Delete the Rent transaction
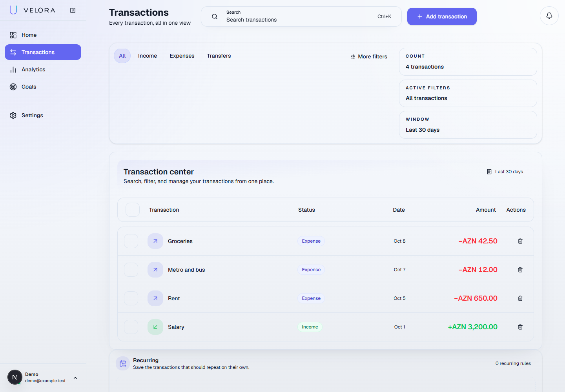Image resolution: width=565 pixels, height=392 pixels. [x=520, y=298]
